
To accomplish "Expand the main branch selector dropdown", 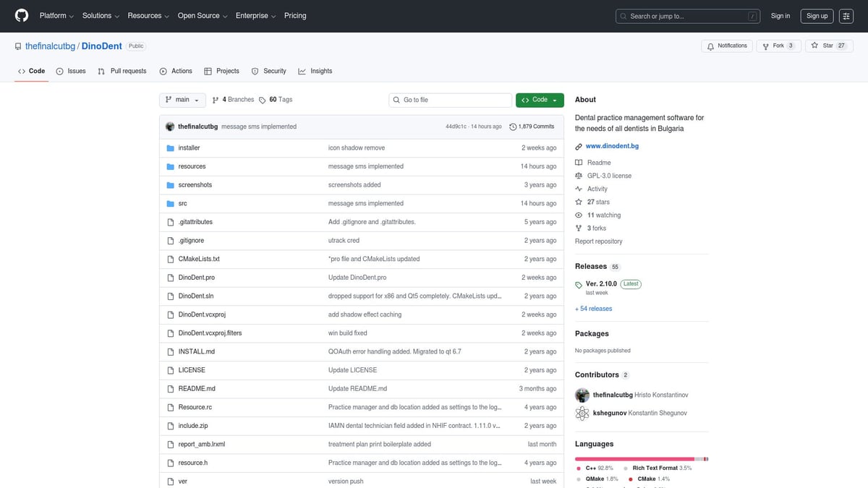I will (x=182, y=100).
